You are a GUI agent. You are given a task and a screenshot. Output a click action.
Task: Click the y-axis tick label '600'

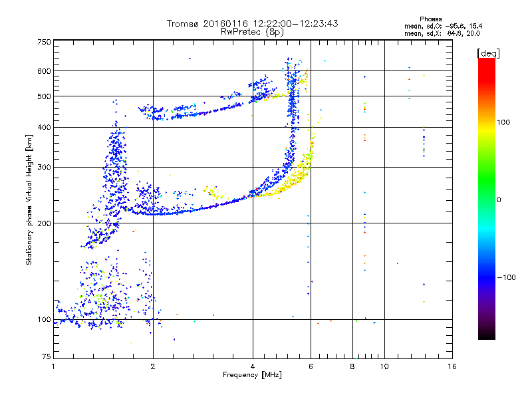pos(44,71)
